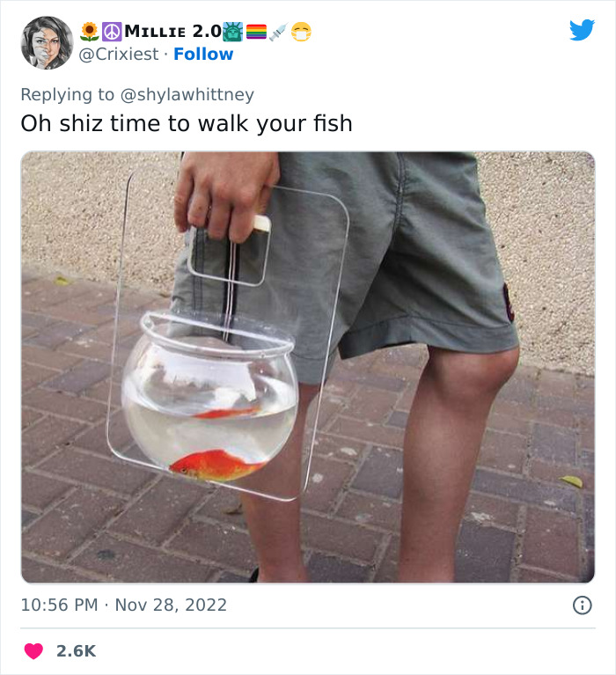
Task: Open the fishbowl photo attachment
Action: click(308, 367)
